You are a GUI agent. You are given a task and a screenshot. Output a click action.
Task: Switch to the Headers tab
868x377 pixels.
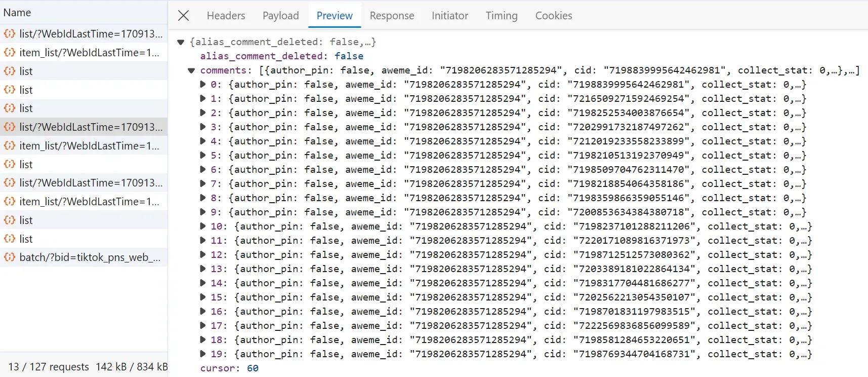pos(226,16)
